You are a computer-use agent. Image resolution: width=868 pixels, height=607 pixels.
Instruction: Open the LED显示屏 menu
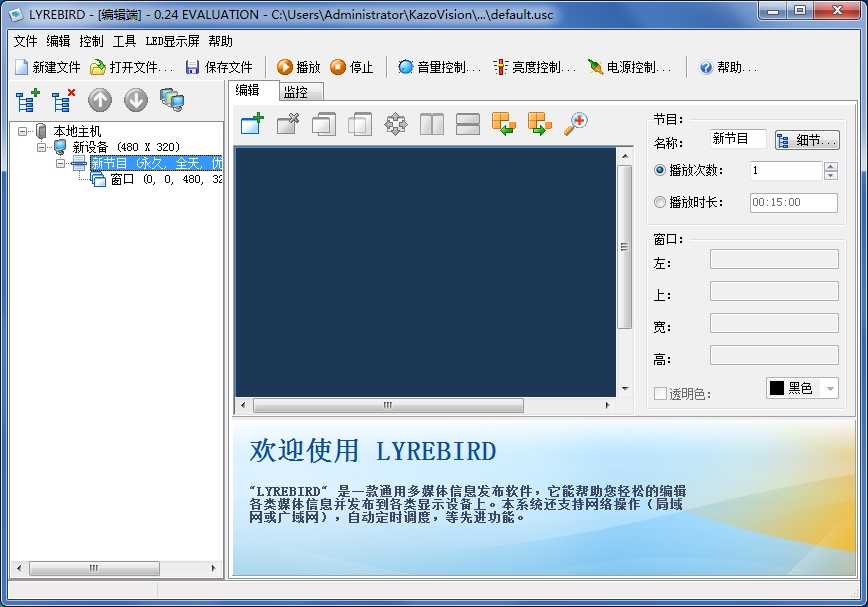tap(172, 41)
